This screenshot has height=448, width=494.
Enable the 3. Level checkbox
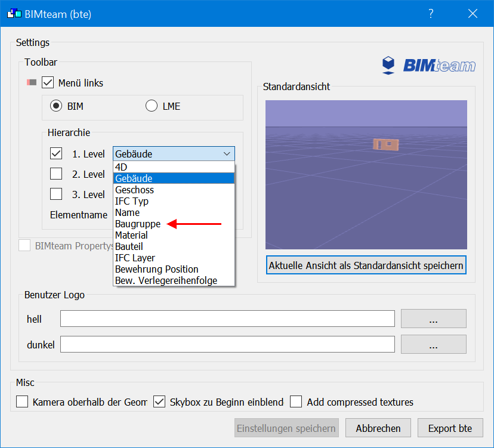click(56, 194)
